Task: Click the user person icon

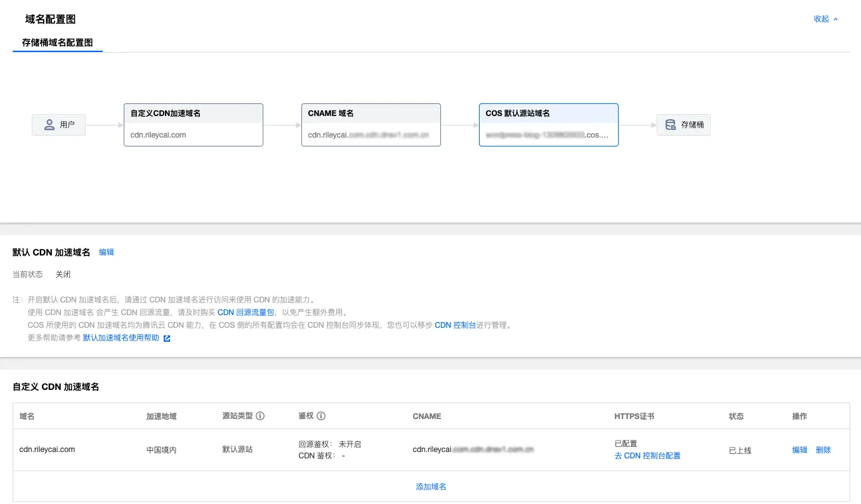Action: pos(49,125)
